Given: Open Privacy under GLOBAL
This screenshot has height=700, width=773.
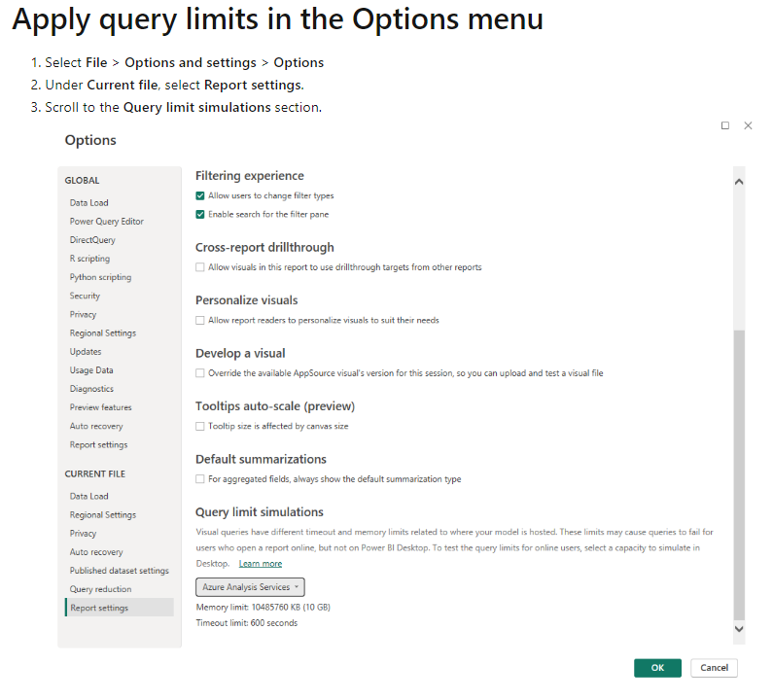Looking at the screenshot, I should 83,314.
